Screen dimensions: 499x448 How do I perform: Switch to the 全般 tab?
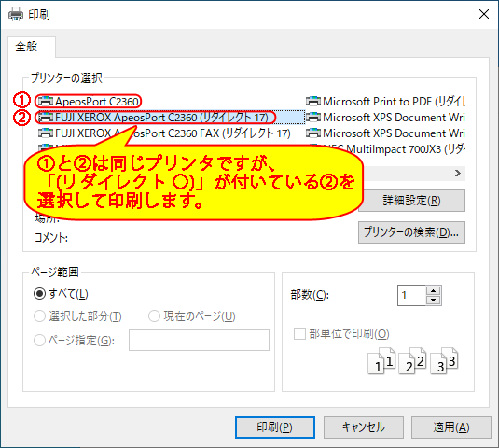pyautogui.click(x=26, y=47)
